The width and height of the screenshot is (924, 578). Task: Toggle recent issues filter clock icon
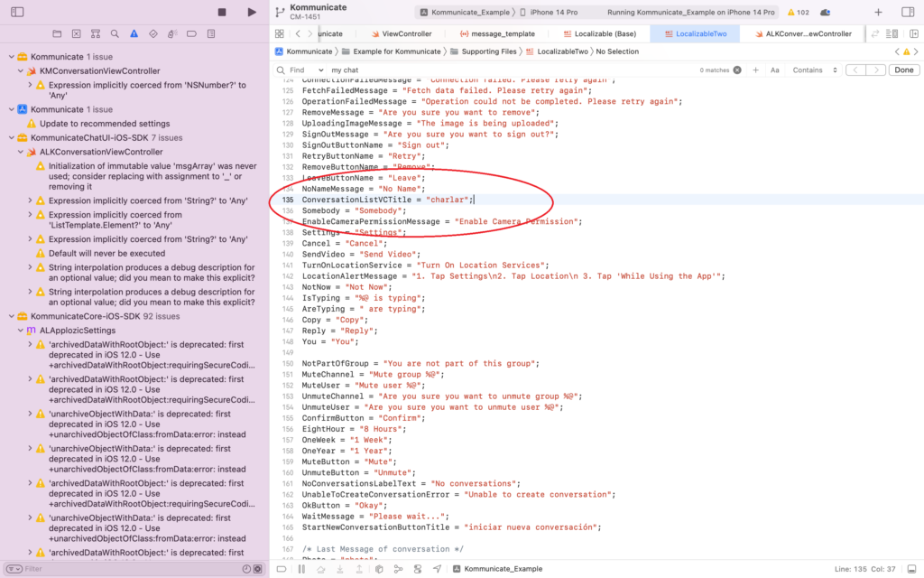246,569
